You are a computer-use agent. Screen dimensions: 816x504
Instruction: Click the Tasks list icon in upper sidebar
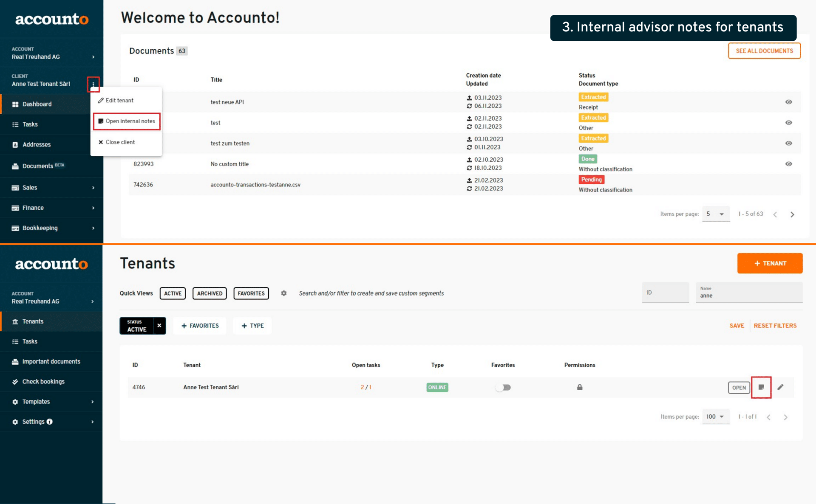click(x=15, y=124)
